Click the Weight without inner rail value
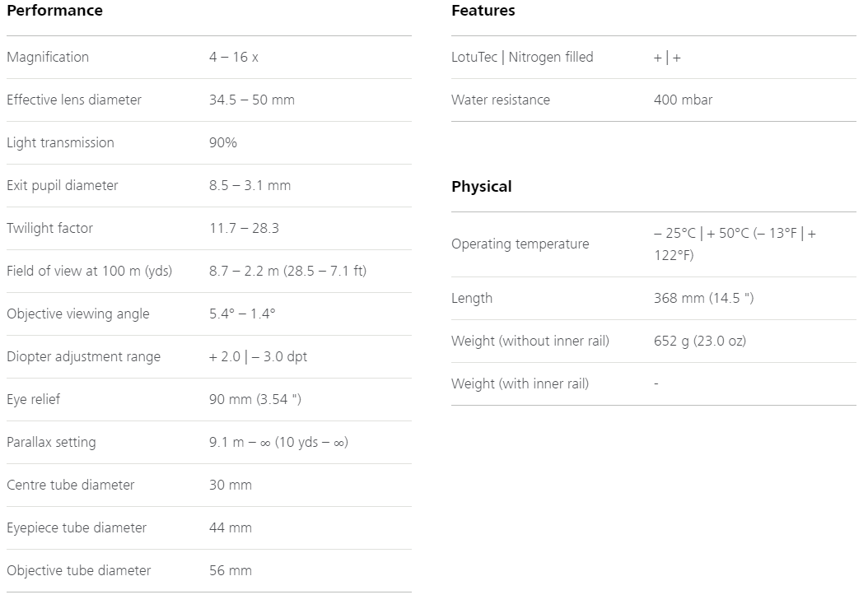Screen dimensions: 868x604 [700, 341]
